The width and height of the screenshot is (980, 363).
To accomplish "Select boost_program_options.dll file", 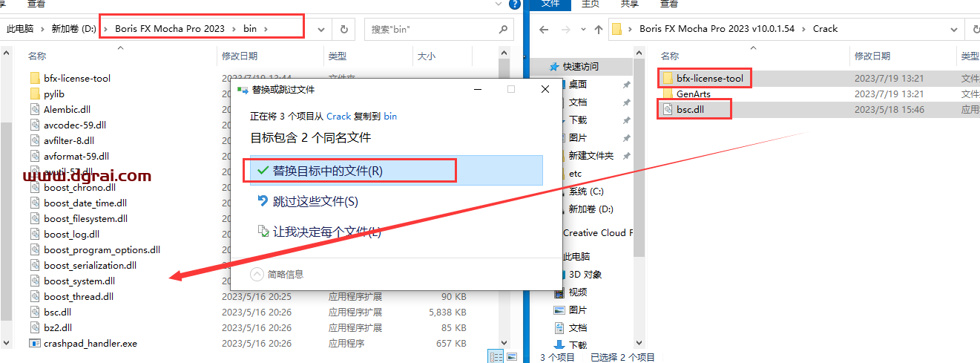I will [102, 249].
